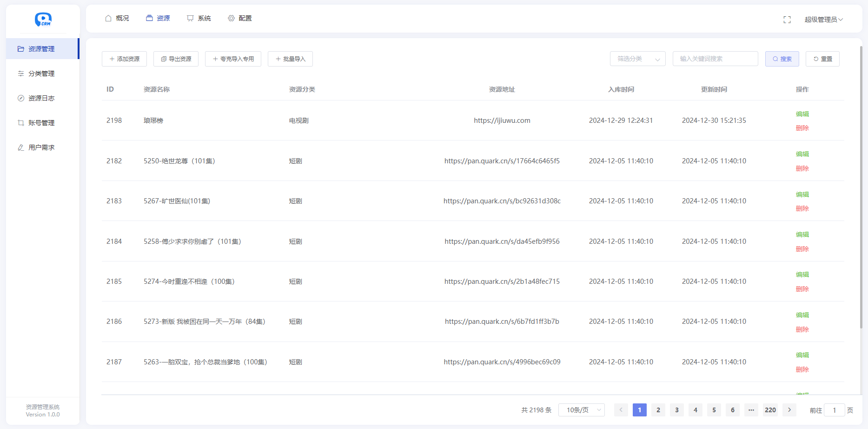
Task: Toggle fullscreen with the expand icon
Action: pyautogui.click(x=787, y=20)
